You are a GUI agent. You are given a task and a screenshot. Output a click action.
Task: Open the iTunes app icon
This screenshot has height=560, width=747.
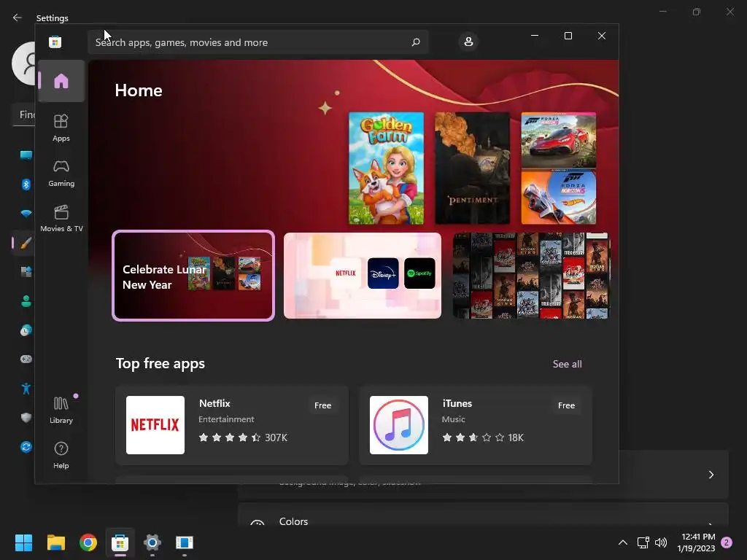pyautogui.click(x=399, y=425)
